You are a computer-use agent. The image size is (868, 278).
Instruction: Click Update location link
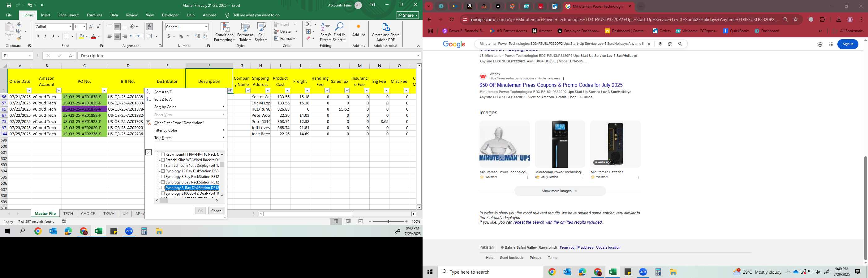click(608, 247)
